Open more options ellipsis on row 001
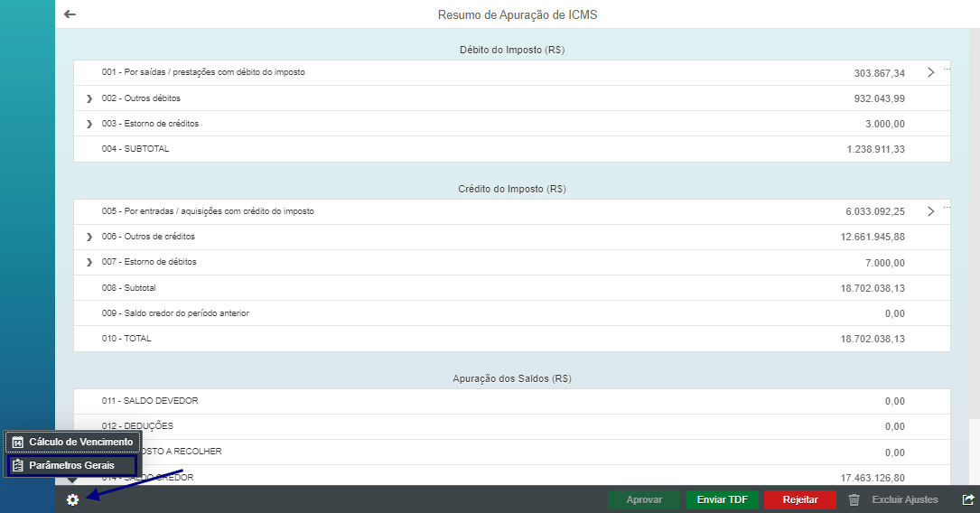The image size is (980, 513). click(947, 70)
